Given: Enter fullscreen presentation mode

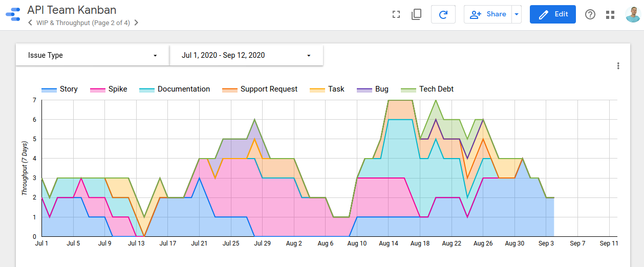Looking at the screenshot, I should coord(395,14).
